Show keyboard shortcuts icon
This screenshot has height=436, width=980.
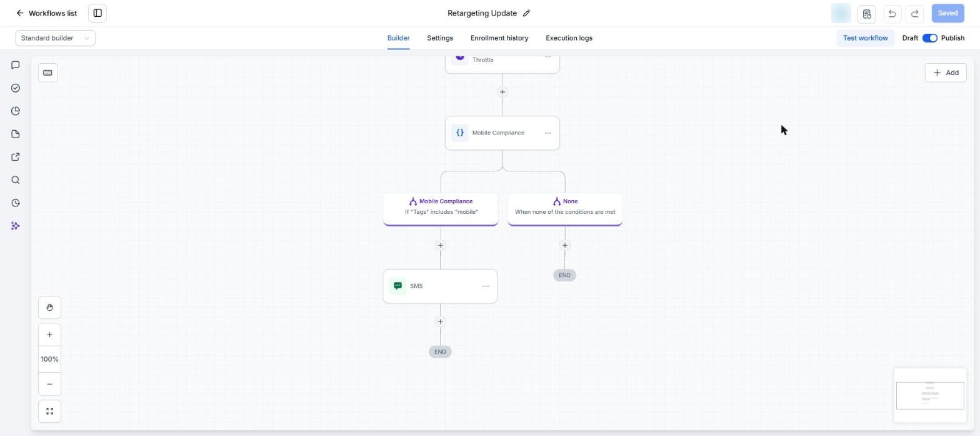47,73
